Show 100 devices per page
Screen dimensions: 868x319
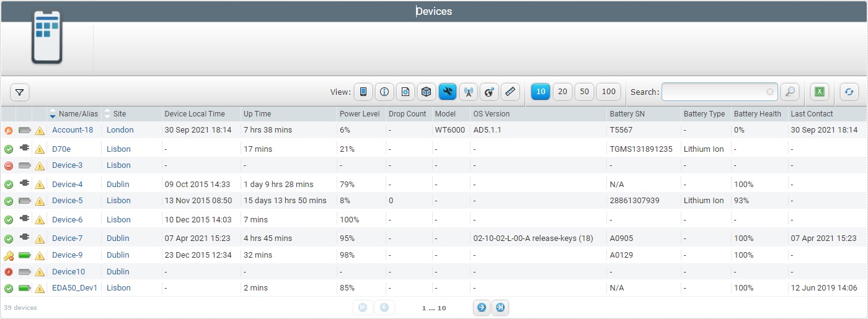coord(609,92)
